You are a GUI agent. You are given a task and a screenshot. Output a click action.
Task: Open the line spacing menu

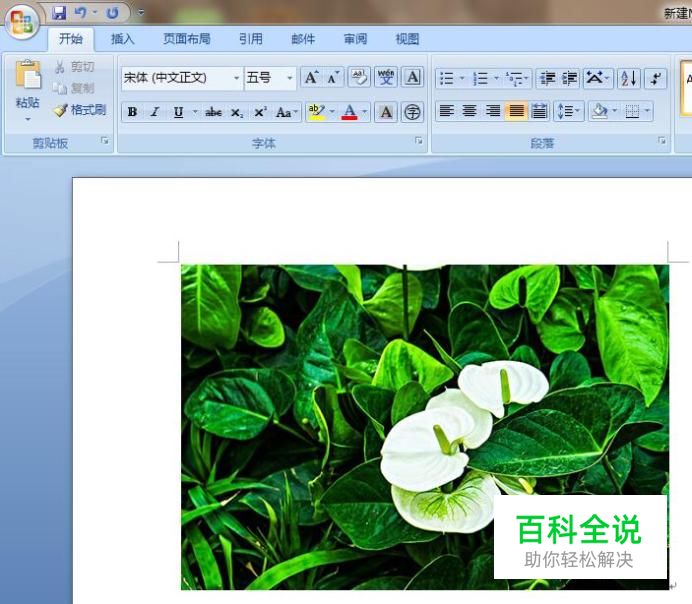(x=568, y=111)
